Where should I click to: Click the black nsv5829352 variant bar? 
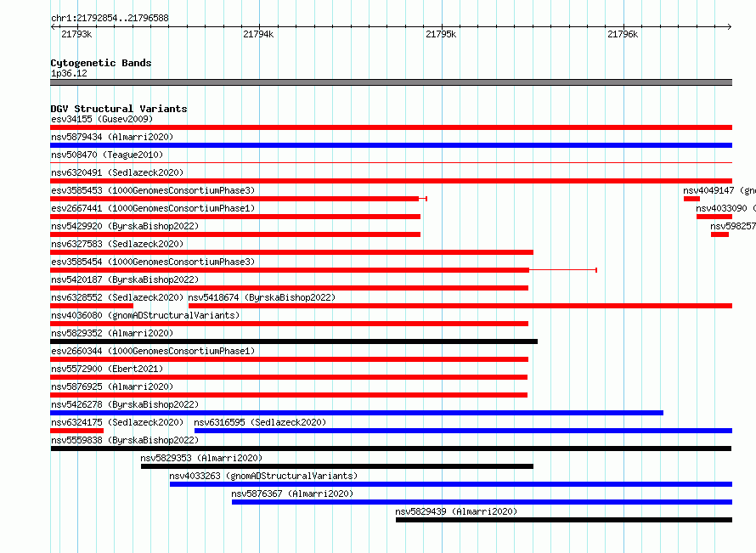click(x=294, y=341)
